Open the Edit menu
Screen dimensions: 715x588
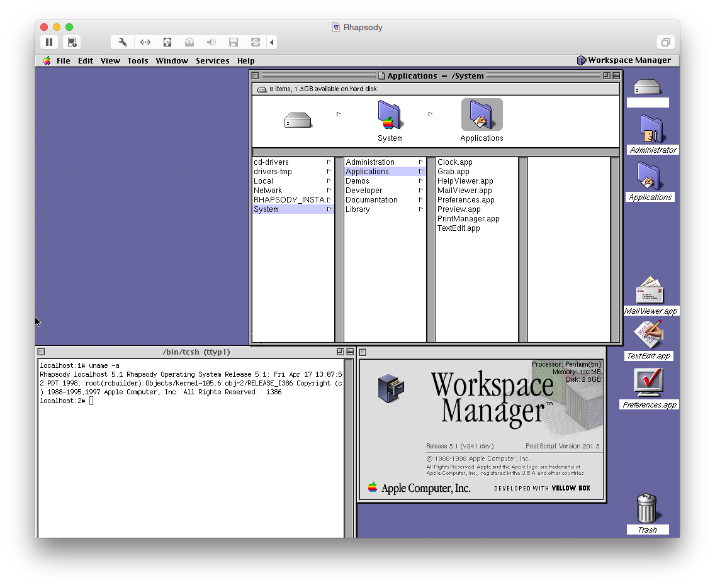pyautogui.click(x=85, y=60)
